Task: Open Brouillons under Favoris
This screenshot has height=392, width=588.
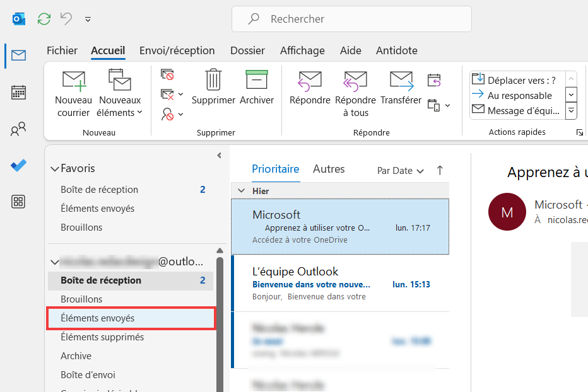Action: point(130,228)
